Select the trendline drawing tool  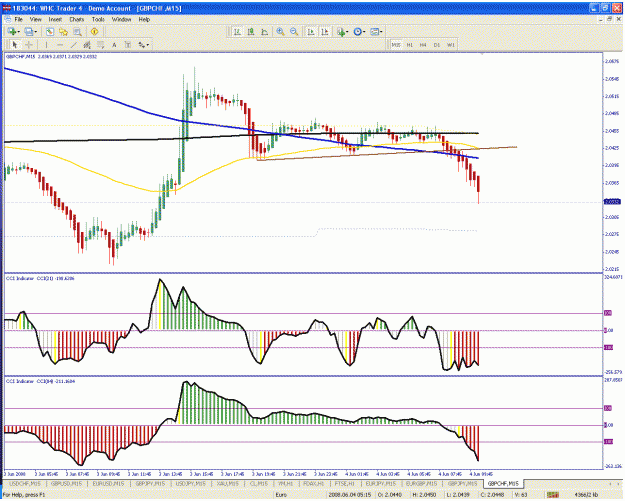coord(73,45)
